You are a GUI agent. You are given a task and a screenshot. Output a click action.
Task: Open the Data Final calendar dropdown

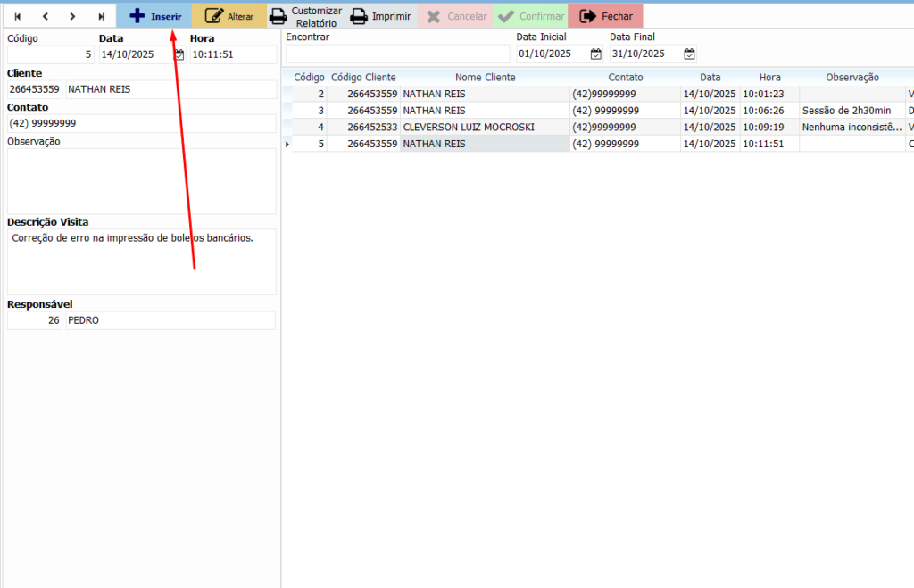tap(689, 54)
